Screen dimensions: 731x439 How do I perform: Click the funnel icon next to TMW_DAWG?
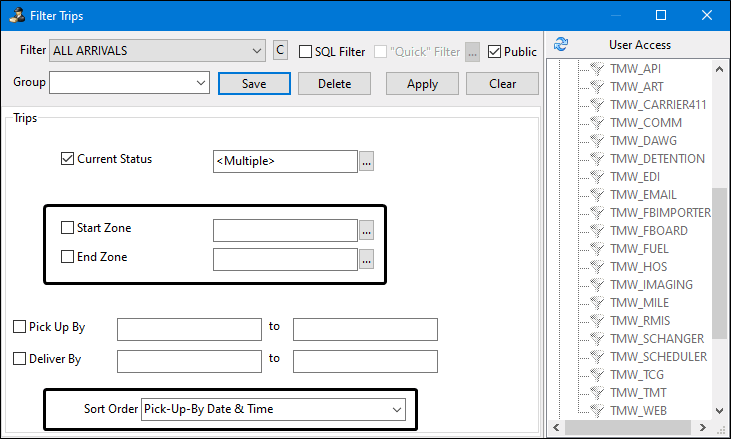[597, 141]
